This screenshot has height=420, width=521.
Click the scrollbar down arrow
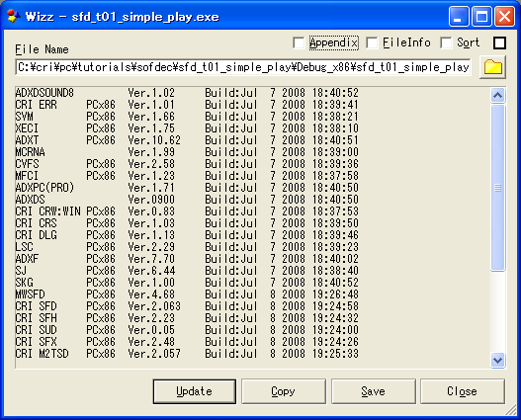pos(497,360)
